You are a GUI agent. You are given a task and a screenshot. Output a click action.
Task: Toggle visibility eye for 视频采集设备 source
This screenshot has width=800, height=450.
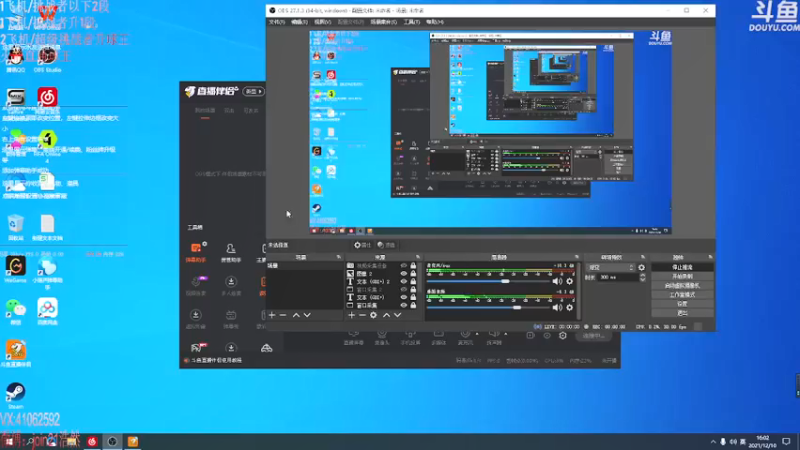[x=404, y=266]
